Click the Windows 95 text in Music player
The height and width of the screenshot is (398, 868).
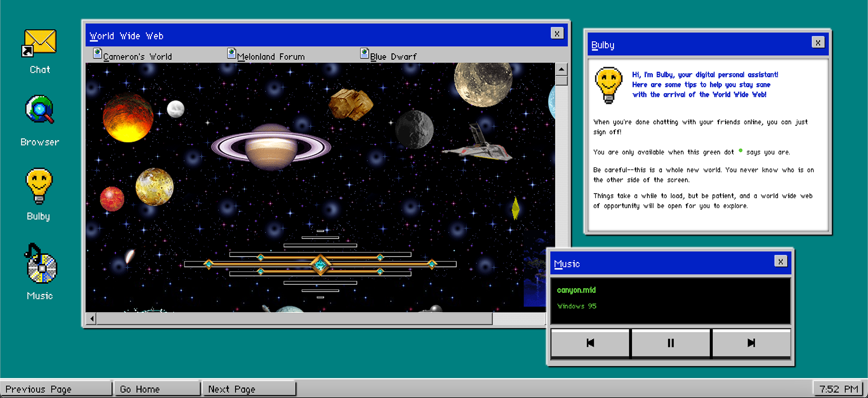pyautogui.click(x=577, y=306)
